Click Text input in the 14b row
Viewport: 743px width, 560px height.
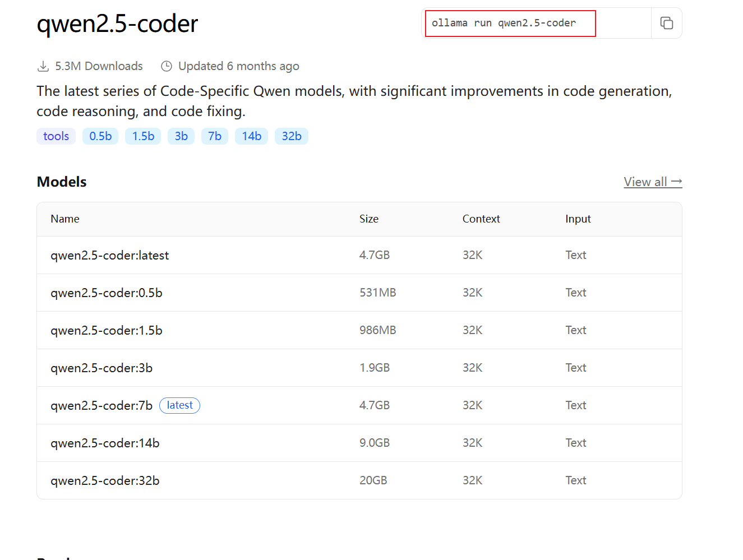(x=576, y=443)
